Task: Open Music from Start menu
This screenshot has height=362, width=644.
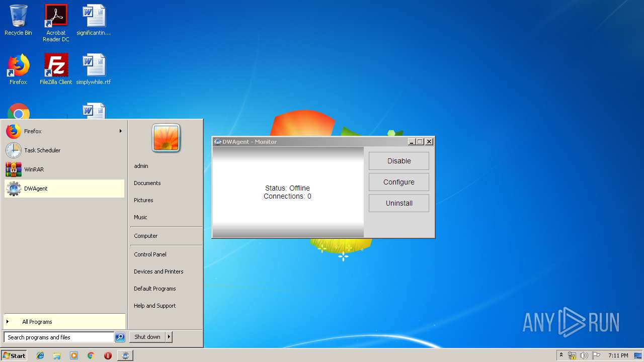Action: 140,217
